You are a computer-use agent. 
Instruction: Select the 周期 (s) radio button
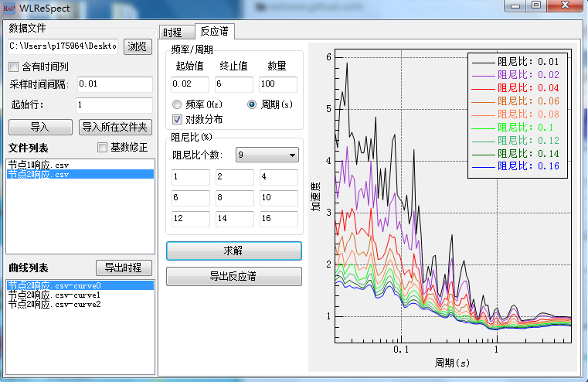point(252,104)
